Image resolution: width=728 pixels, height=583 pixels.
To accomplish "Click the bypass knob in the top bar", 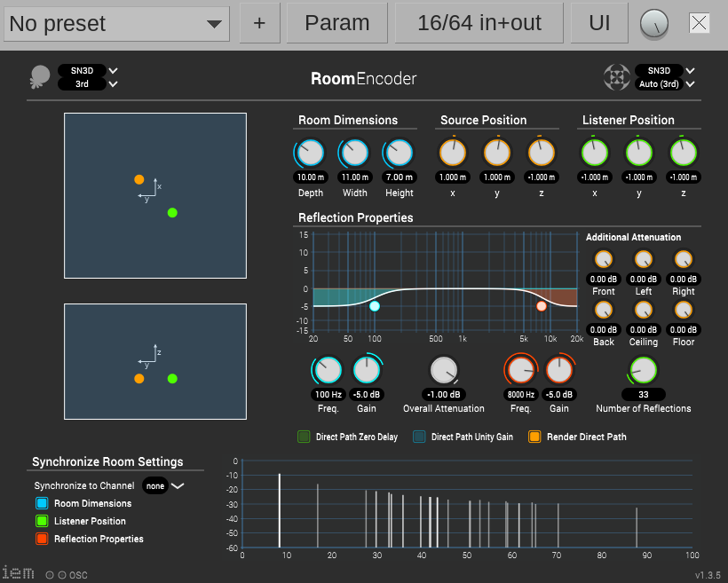I will [654, 24].
